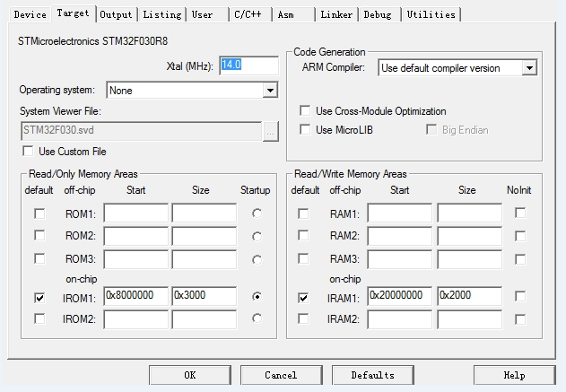Click the IRAM2 Size field
Image resolution: width=566 pixels, height=392 pixels.
pyautogui.click(x=470, y=319)
